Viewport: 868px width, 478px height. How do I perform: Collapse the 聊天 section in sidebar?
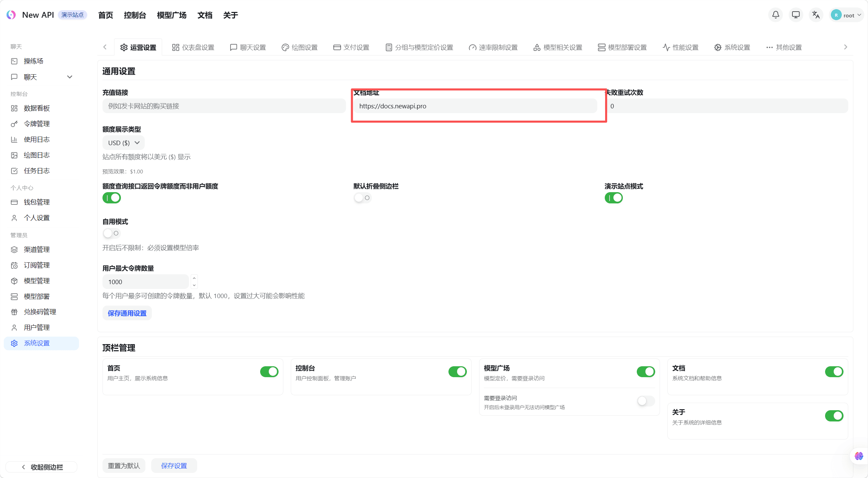[69, 77]
